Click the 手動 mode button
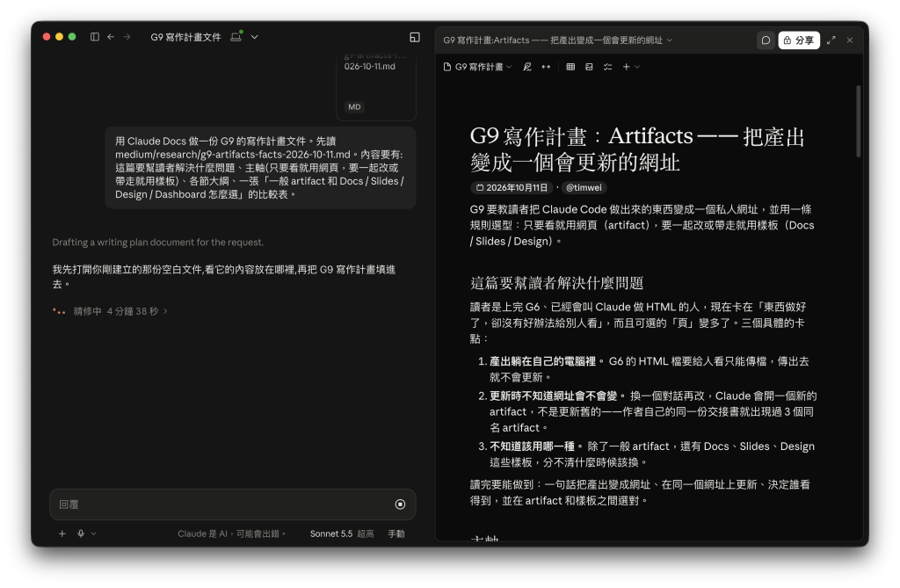 coord(396,534)
